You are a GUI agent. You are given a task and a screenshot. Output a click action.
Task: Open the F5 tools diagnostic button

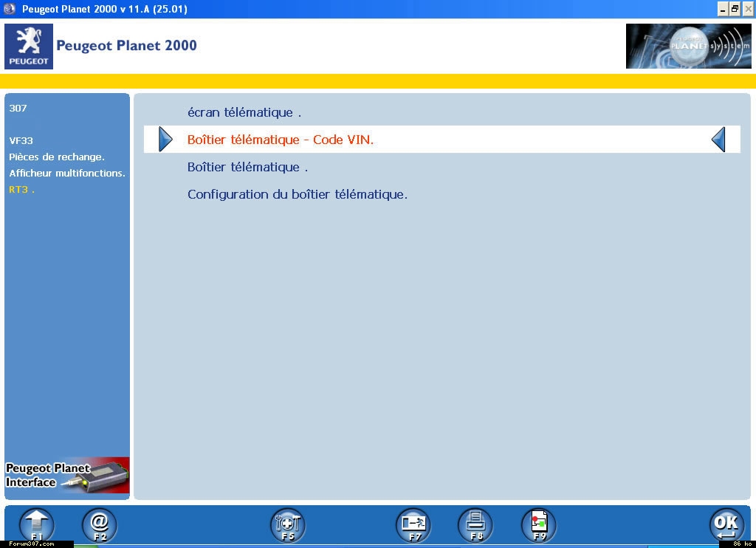(288, 525)
